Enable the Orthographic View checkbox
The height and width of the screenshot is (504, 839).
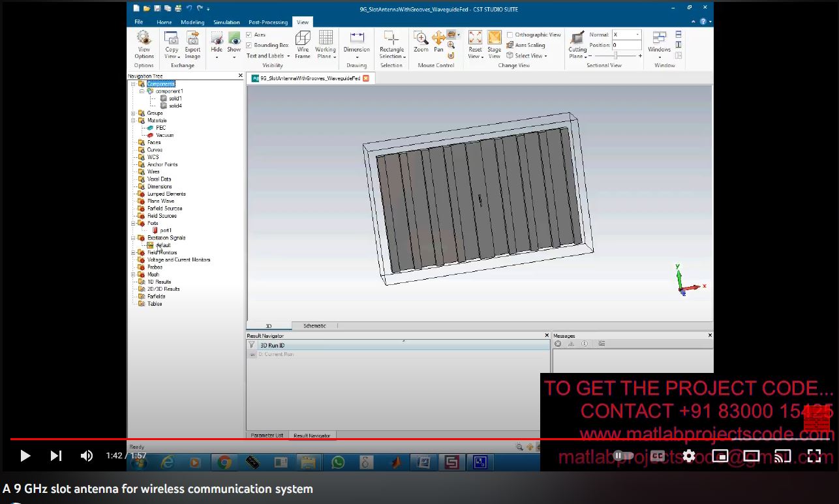click(x=510, y=35)
